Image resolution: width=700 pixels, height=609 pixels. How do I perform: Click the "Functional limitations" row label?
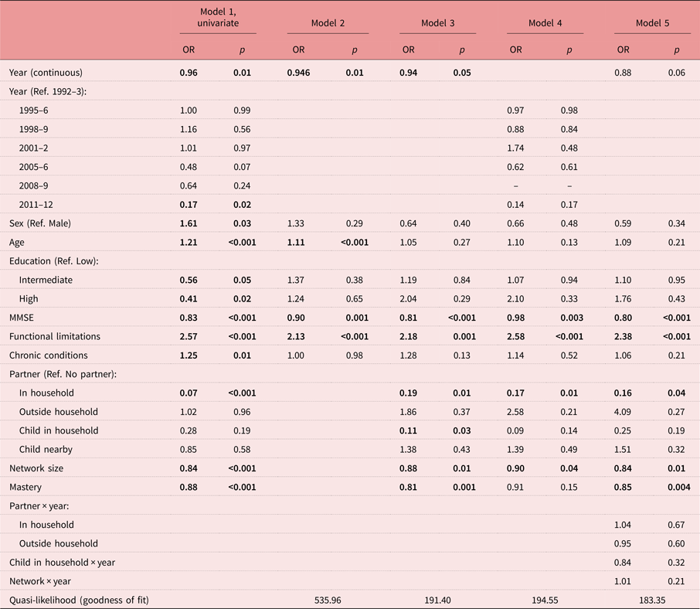54,336
